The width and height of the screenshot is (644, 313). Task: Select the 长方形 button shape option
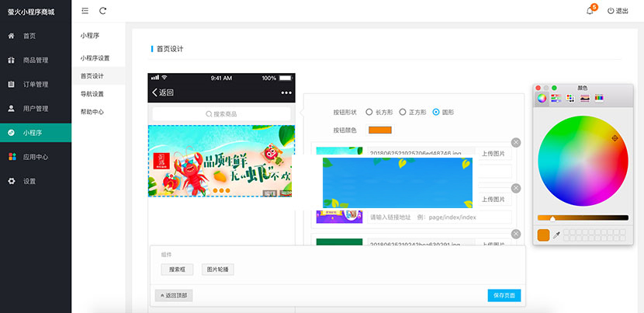pyautogui.click(x=369, y=112)
